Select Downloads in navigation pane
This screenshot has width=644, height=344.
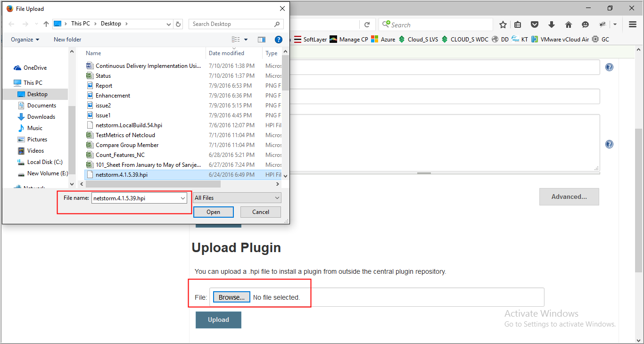click(41, 117)
